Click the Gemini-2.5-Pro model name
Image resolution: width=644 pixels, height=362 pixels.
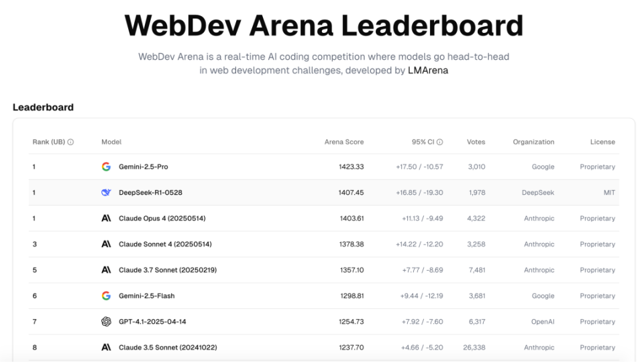[x=144, y=167]
